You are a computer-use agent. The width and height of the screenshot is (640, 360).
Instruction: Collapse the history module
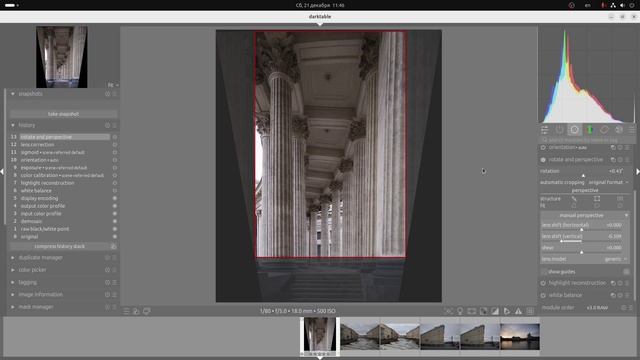click(x=13, y=125)
